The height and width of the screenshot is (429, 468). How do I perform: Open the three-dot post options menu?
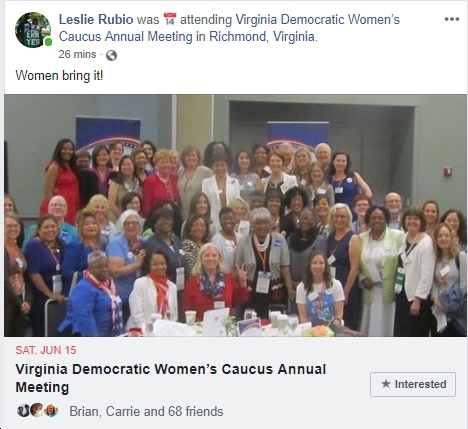pos(452,19)
